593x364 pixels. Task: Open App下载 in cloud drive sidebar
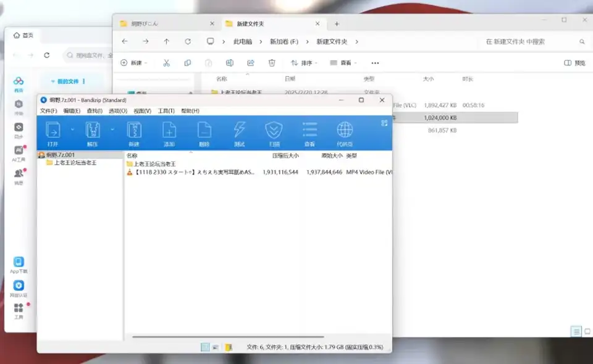point(19,265)
